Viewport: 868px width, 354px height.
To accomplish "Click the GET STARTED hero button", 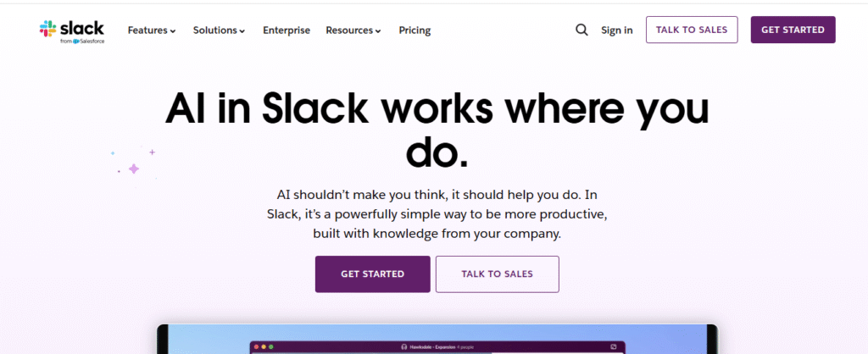I will (x=373, y=274).
